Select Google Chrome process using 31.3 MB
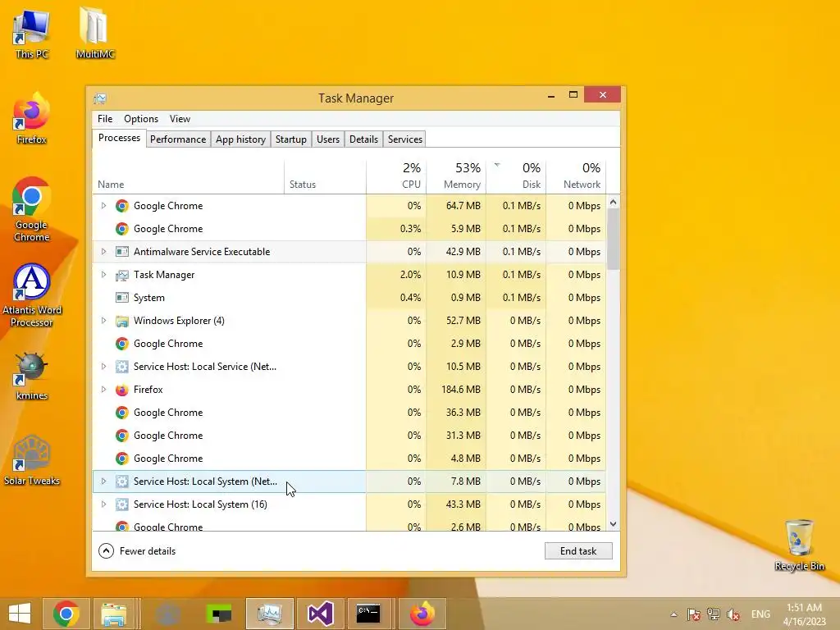 point(349,436)
